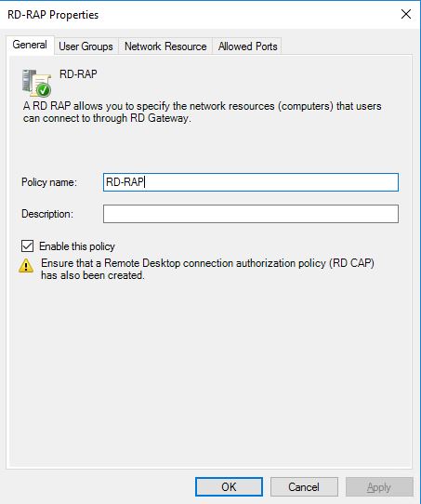Confirm changes with the OK button
This screenshot has width=421, height=504.
coord(229,486)
